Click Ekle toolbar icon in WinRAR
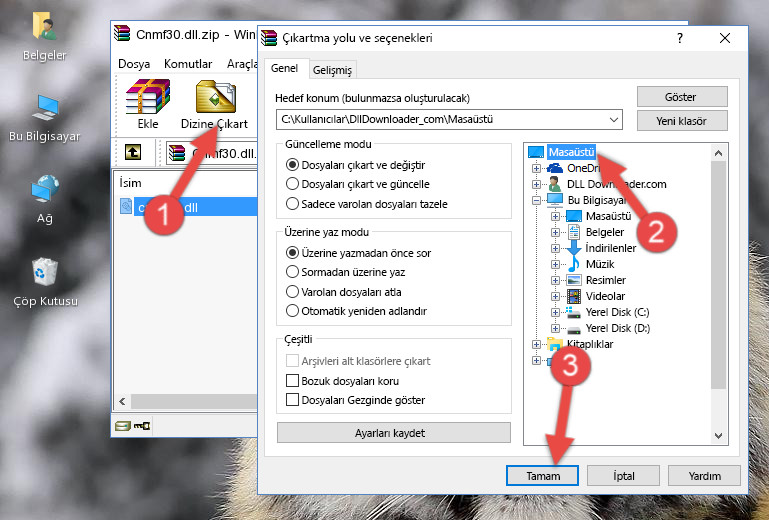This screenshot has width=769, height=520. click(148, 104)
